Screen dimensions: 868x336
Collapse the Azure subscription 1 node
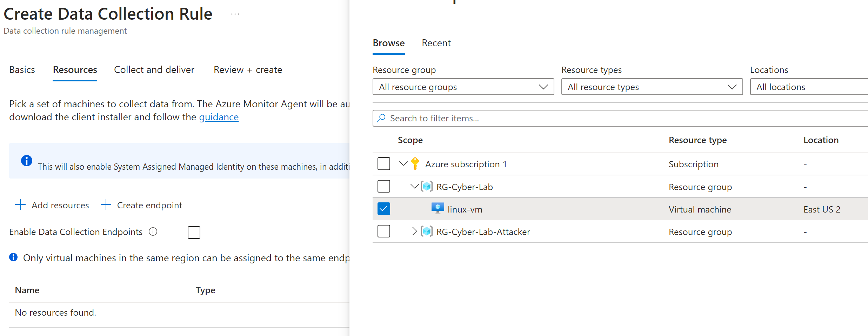[x=403, y=163]
